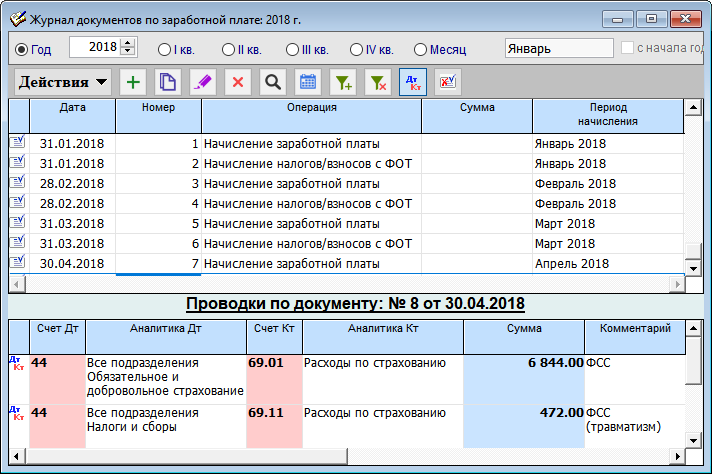Click the 'Проводки по документу: № 8' heading

point(355,304)
